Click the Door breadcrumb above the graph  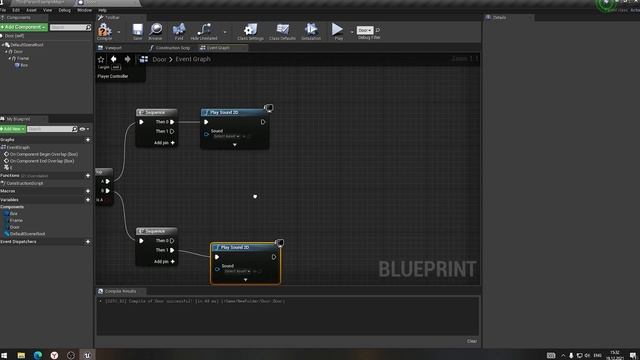[x=159, y=60]
